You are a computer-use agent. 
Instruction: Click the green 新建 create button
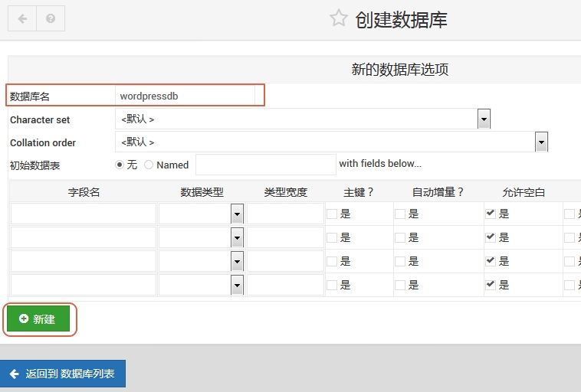coord(38,318)
